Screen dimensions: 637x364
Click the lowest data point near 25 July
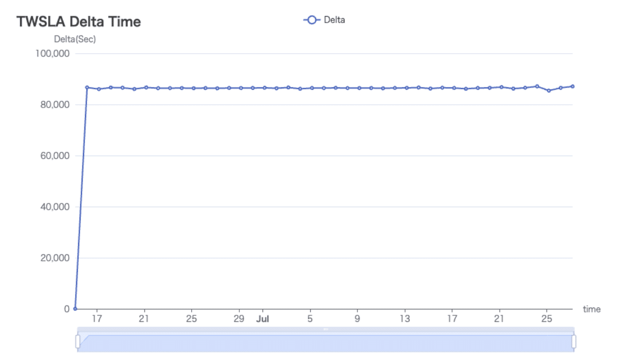549,90
